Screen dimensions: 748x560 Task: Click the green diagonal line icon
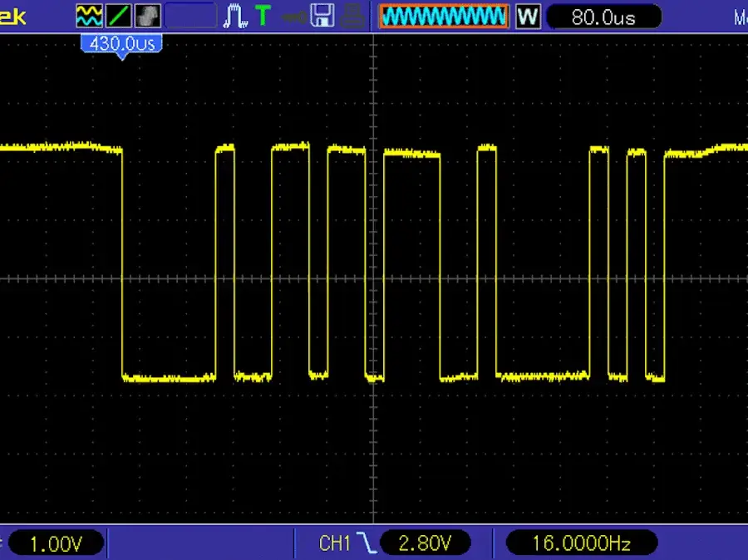(118, 17)
